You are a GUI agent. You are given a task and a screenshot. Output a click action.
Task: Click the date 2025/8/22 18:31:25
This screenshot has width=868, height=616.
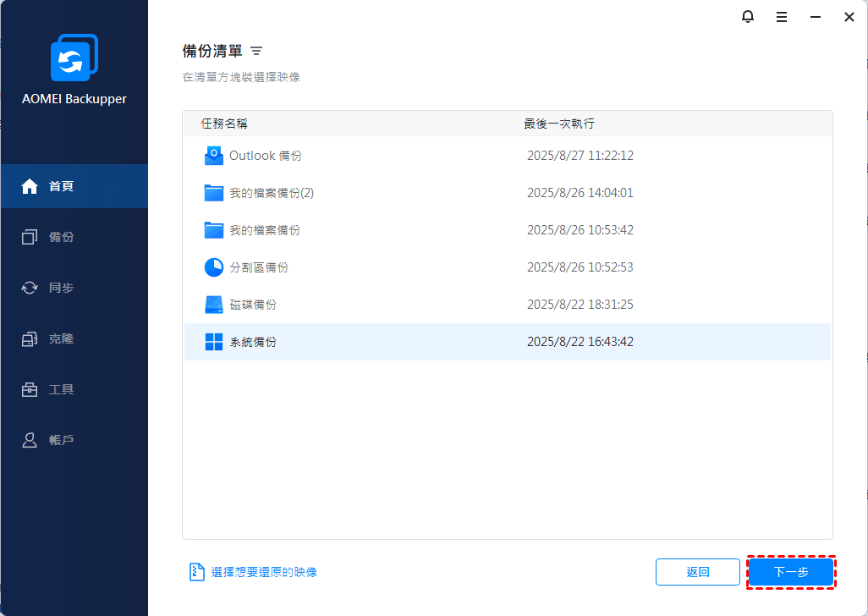pos(580,305)
